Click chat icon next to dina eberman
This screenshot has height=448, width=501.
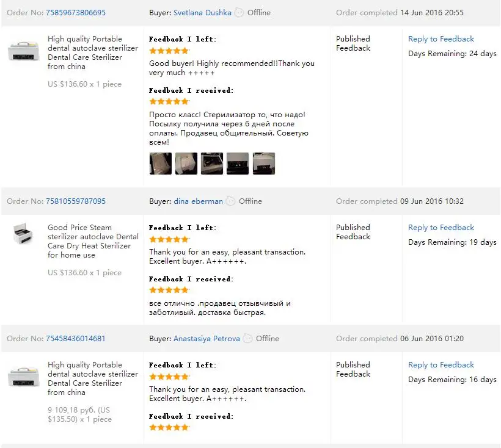(230, 201)
